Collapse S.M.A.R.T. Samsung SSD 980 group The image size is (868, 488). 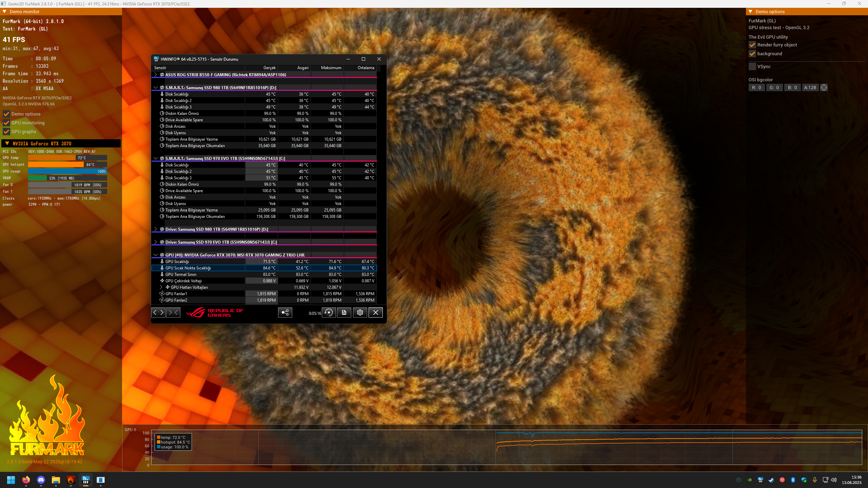click(x=156, y=87)
